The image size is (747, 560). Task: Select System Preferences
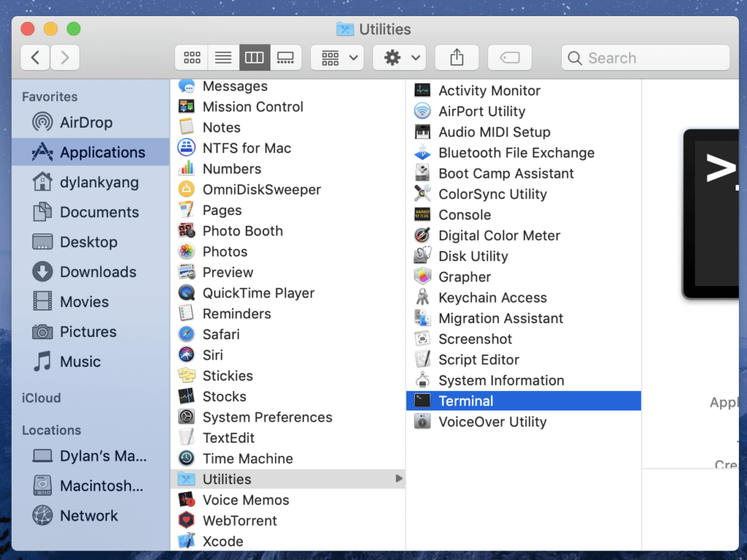(x=287, y=417)
